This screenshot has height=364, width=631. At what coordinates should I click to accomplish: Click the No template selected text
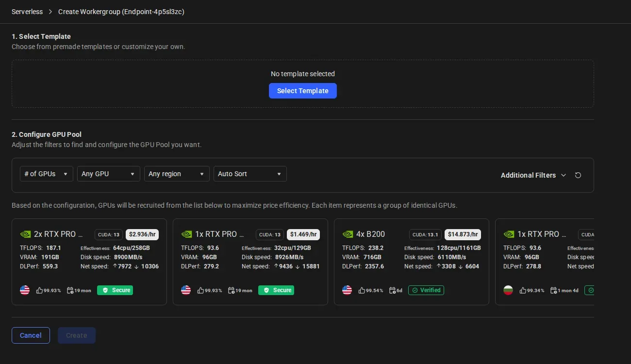(303, 74)
